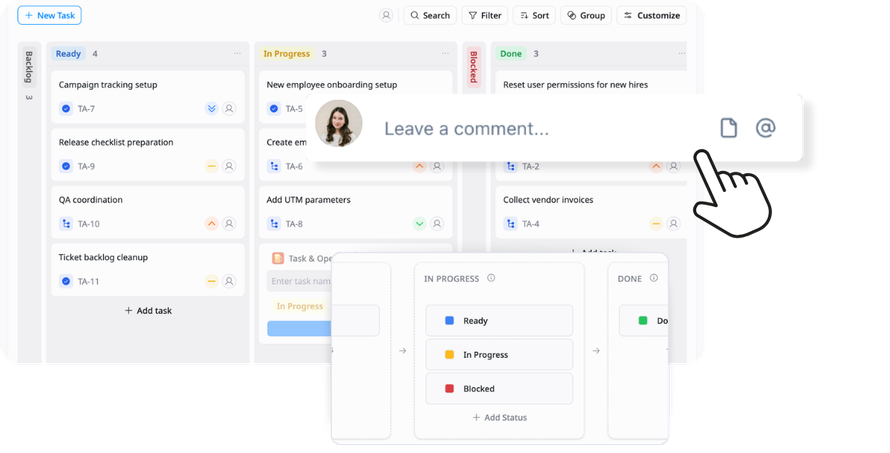
Task: Open the QA coordination card
Action: [148, 212]
